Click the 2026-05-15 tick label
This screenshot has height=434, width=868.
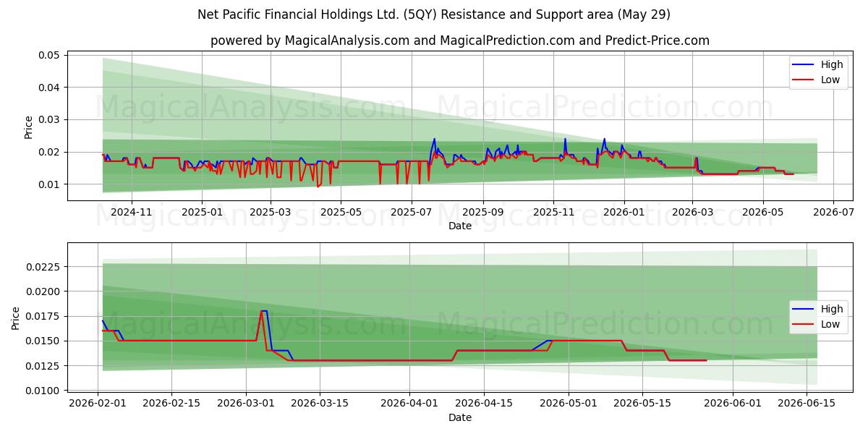642,404
